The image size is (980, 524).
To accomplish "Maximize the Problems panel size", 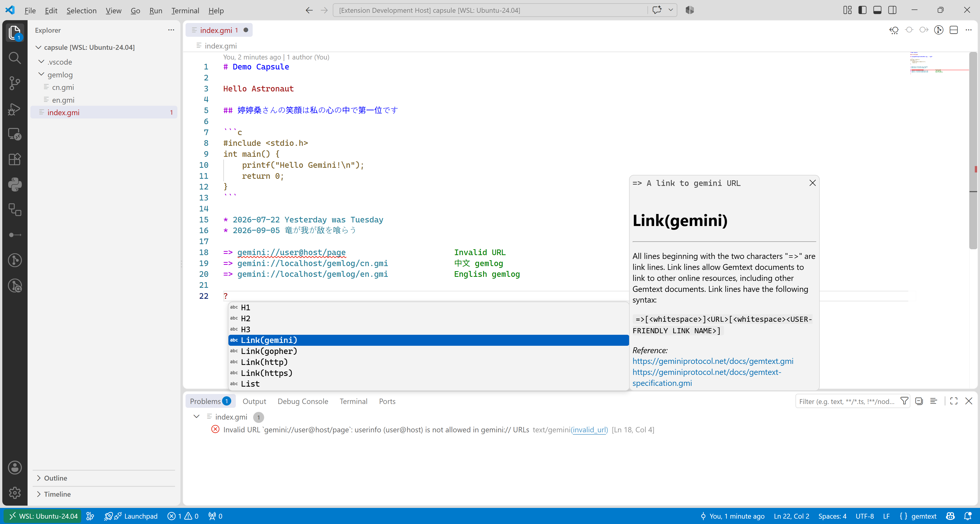I will pyautogui.click(x=954, y=401).
